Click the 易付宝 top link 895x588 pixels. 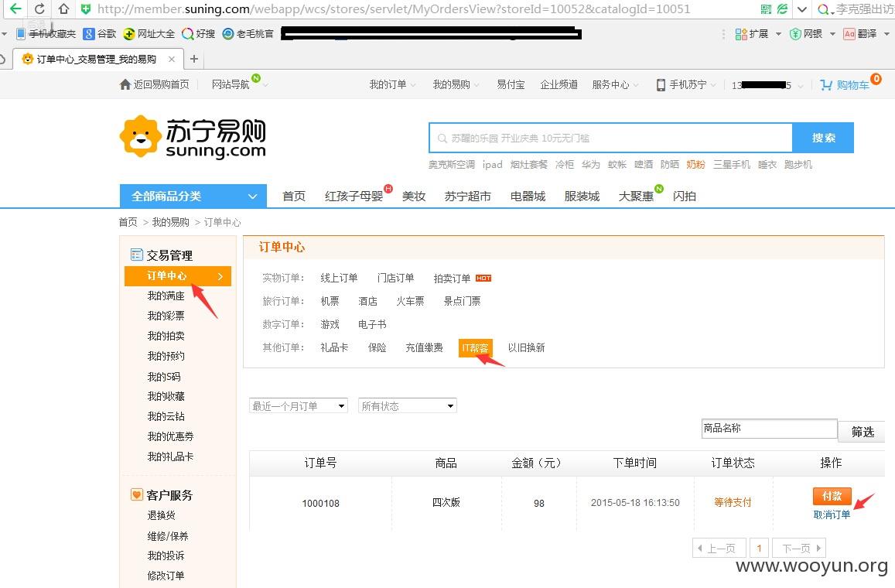point(511,84)
